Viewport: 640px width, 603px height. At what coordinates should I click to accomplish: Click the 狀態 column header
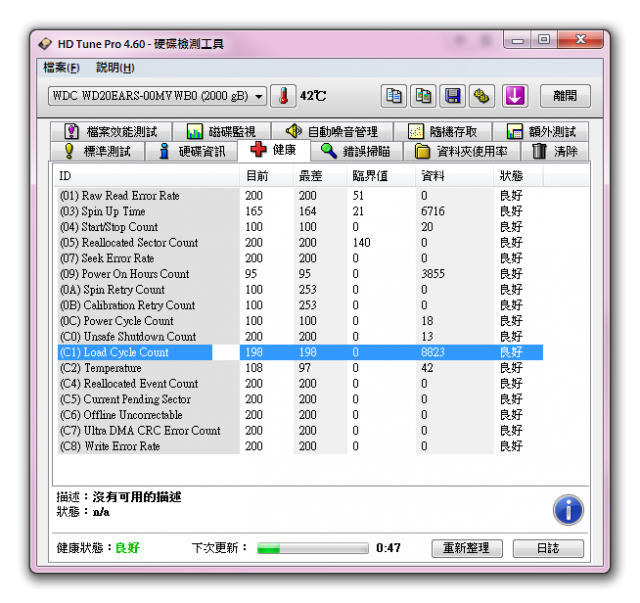(x=518, y=176)
